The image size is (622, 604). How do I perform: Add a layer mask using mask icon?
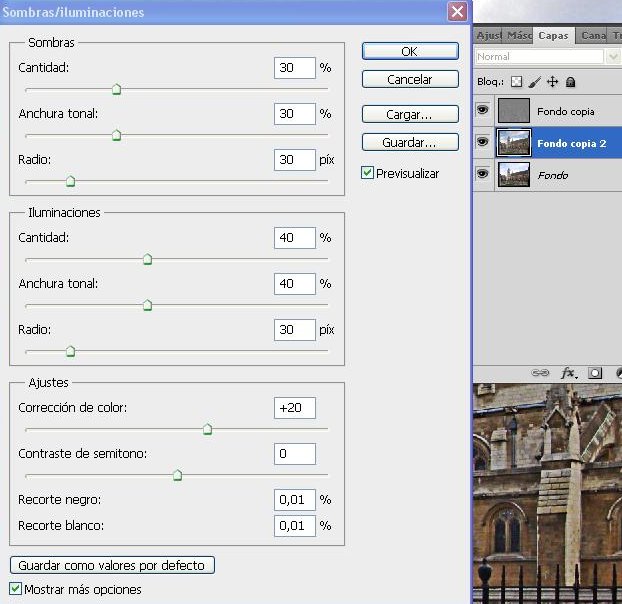tap(595, 372)
